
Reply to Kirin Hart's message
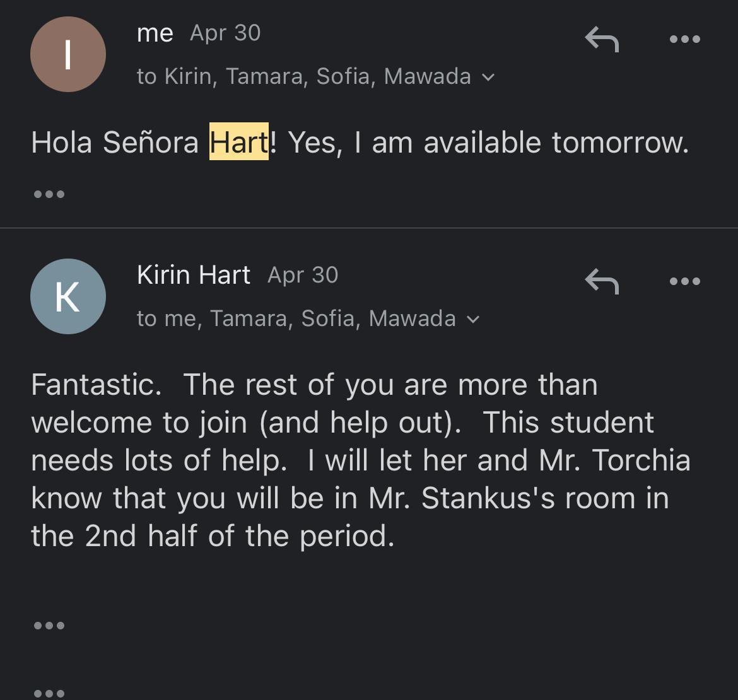(602, 281)
